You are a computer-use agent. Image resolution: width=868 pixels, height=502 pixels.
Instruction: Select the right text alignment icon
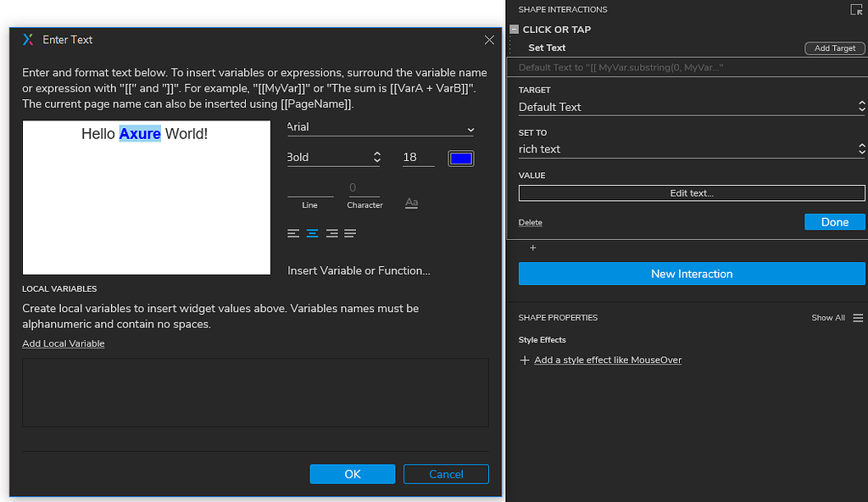(331, 233)
